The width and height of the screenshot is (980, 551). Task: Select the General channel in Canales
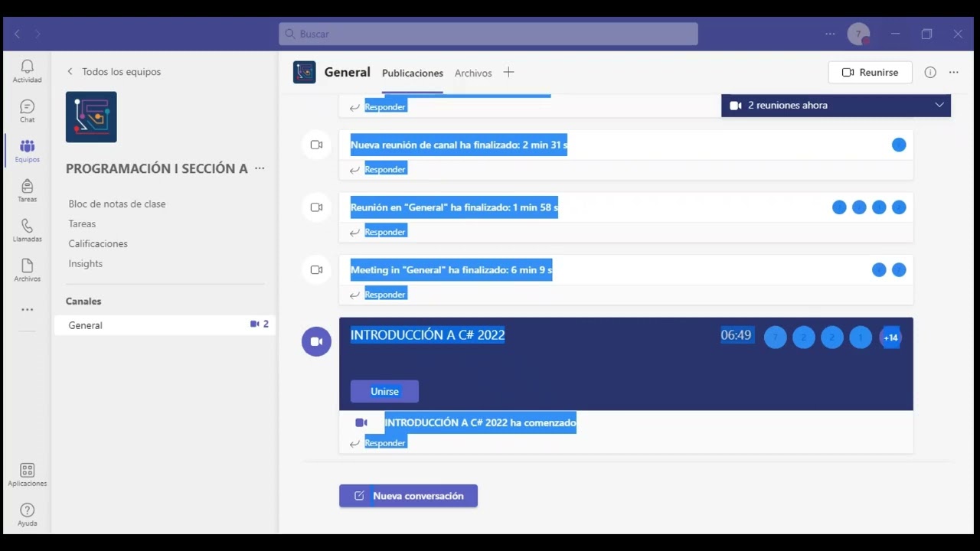pos(165,325)
